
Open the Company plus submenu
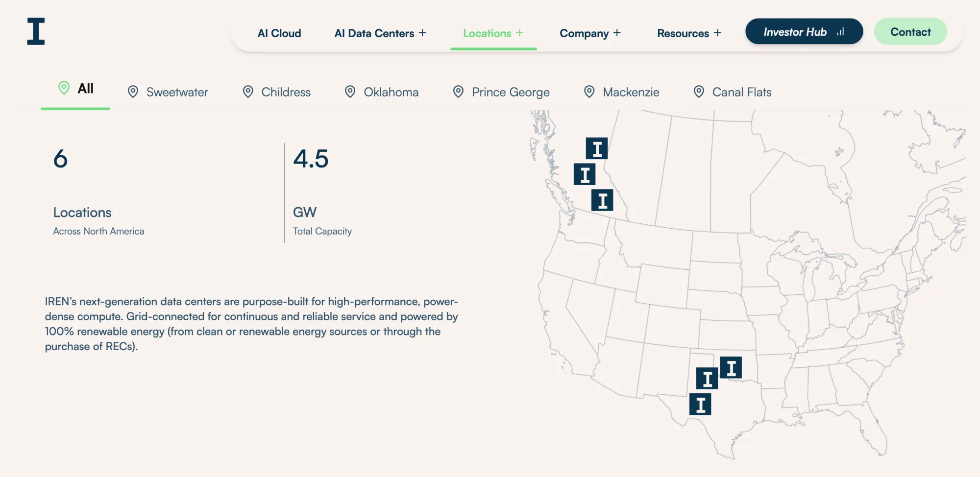tap(617, 33)
